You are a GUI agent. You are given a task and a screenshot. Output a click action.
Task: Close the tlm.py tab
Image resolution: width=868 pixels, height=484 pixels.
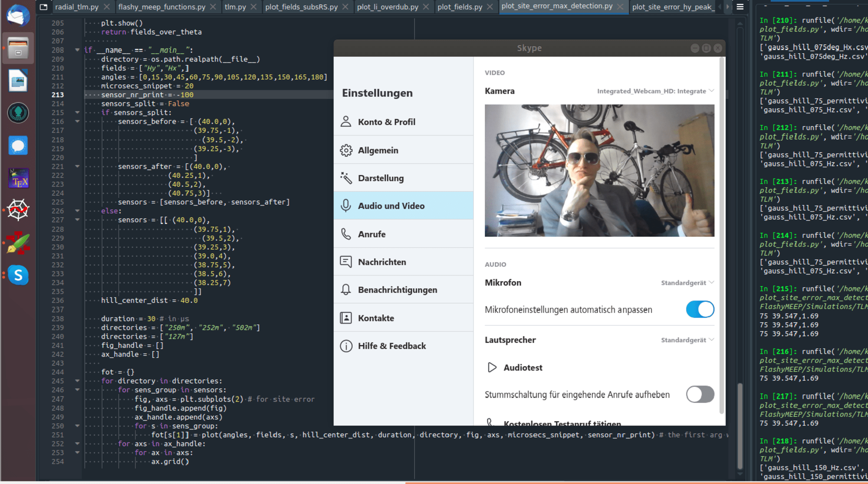[x=254, y=7]
